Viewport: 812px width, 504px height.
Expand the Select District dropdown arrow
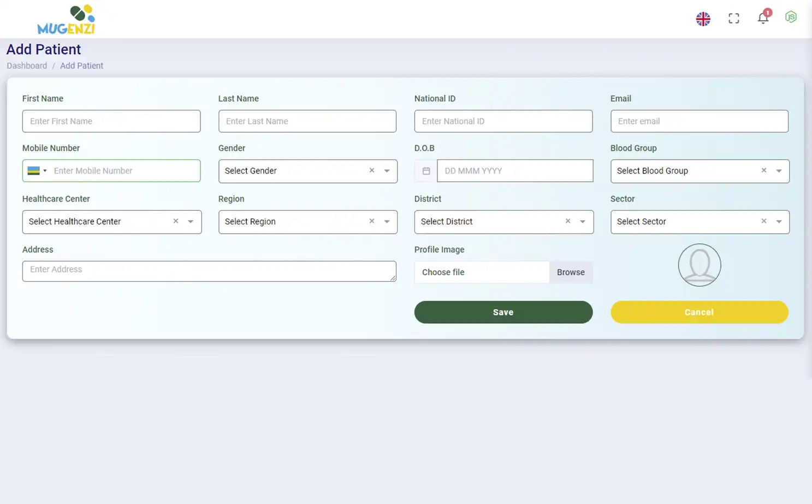583,222
